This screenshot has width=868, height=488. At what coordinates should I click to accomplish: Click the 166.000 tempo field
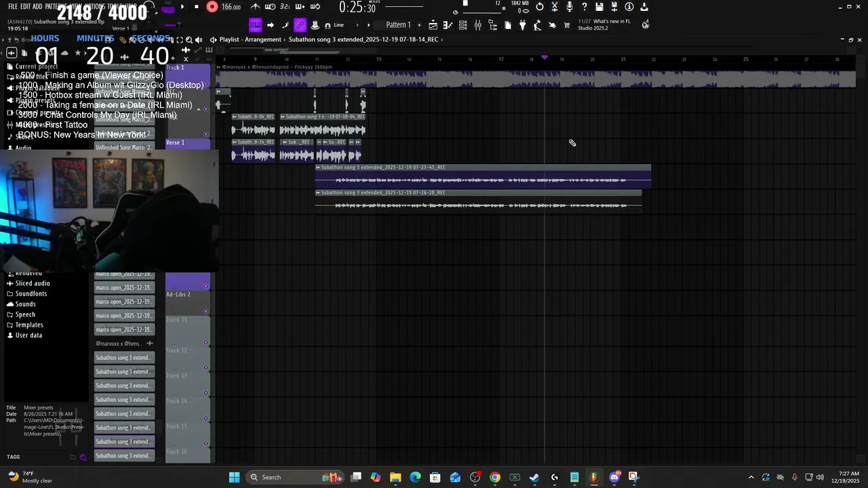[231, 7]
